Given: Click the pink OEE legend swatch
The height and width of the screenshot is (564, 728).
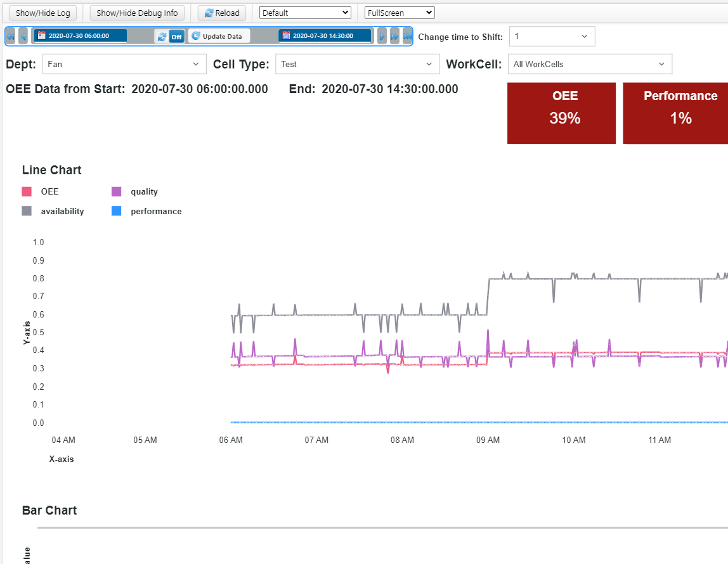Looking at the screenshot, I should click(x=27, y=191).
